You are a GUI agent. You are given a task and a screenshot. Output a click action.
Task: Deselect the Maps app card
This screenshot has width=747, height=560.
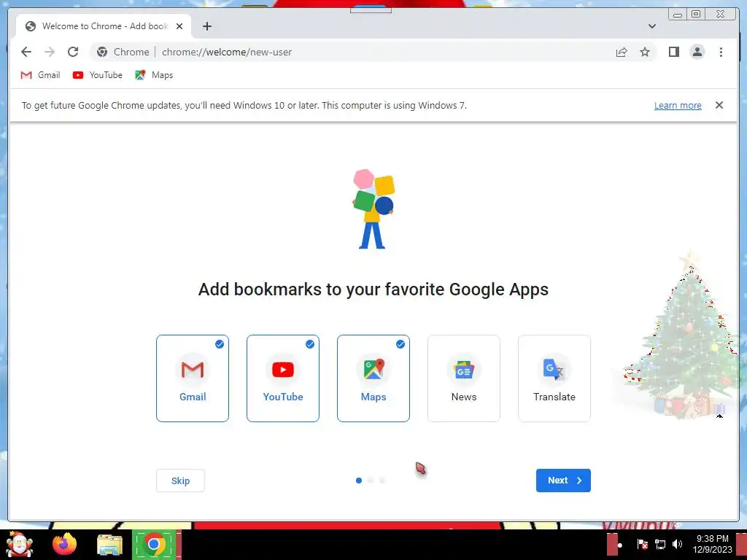coord(373,378)
